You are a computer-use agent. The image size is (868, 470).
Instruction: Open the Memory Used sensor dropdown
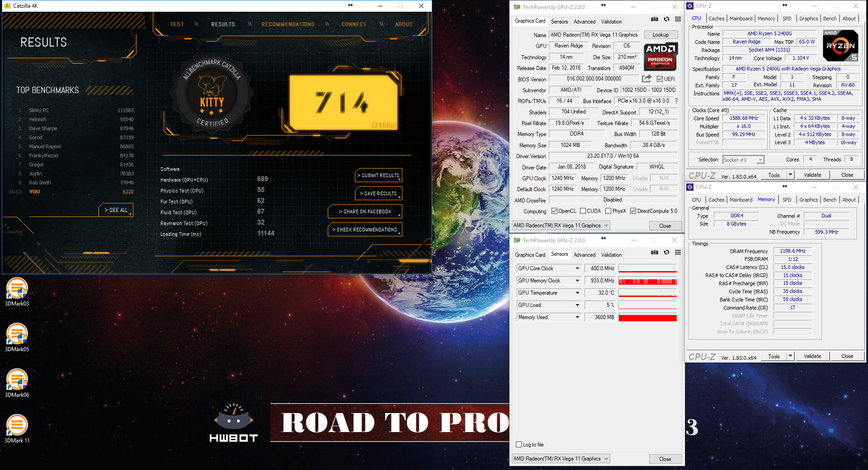point(577,317)
